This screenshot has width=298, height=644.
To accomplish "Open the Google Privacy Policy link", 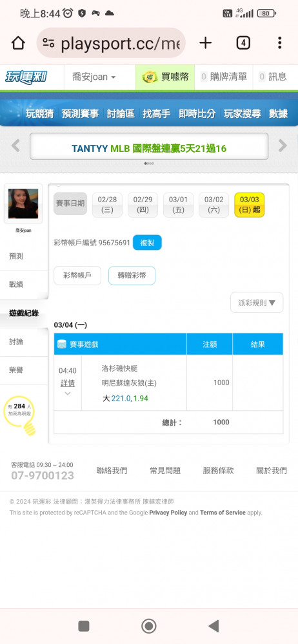I will coord(168,513).
